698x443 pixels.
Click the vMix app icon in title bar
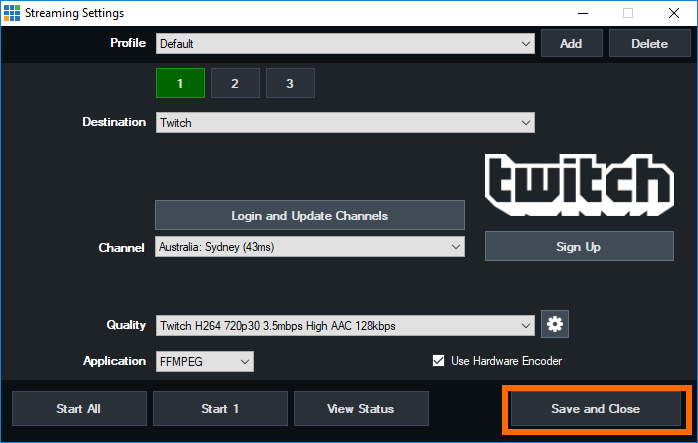pos(11,13)
